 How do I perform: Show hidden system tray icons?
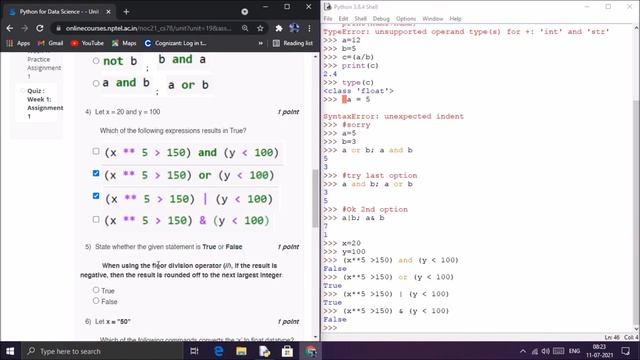pos(523,351)
